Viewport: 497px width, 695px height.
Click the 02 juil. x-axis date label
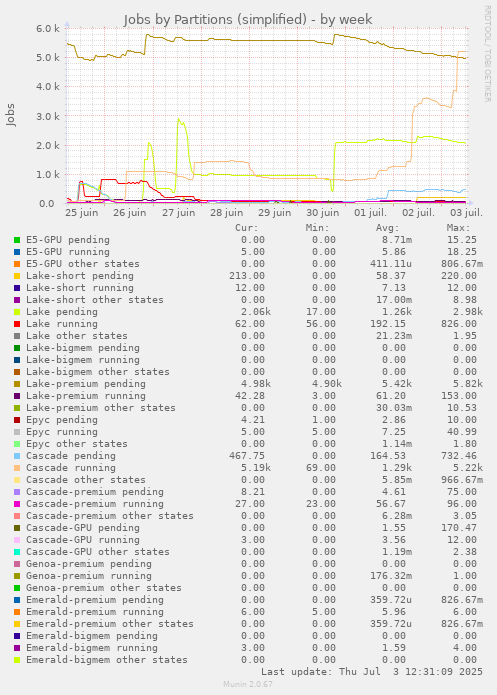tap(418, 213)
